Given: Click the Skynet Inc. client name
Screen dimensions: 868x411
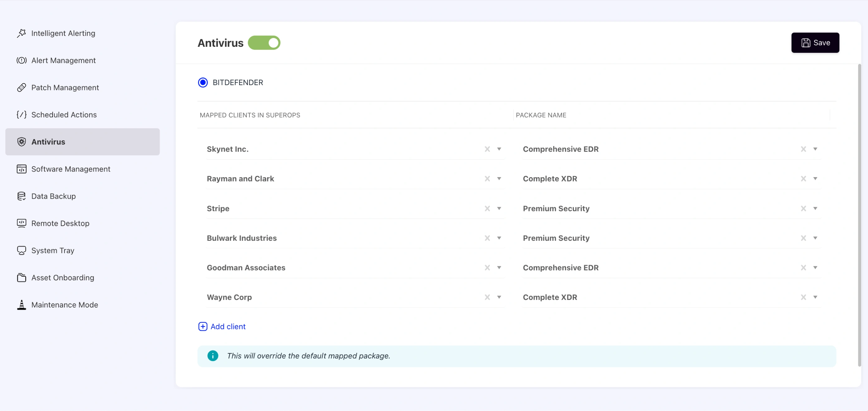Looking at the screenshot, I should tap(228, 149).
